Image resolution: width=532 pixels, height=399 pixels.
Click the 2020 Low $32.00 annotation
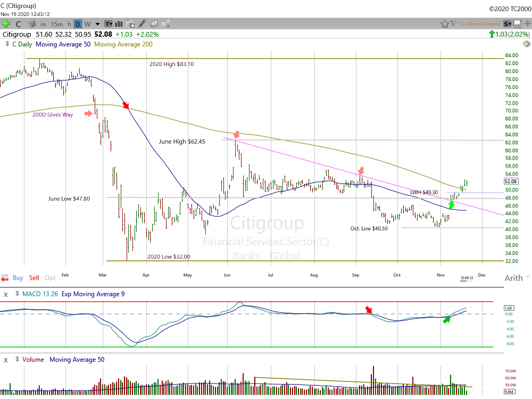[169, 256]
